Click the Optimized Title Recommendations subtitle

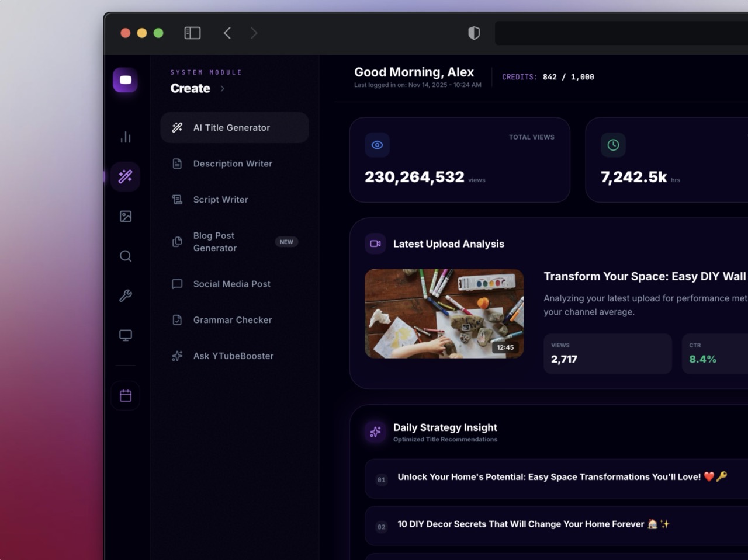click(445, 440)
